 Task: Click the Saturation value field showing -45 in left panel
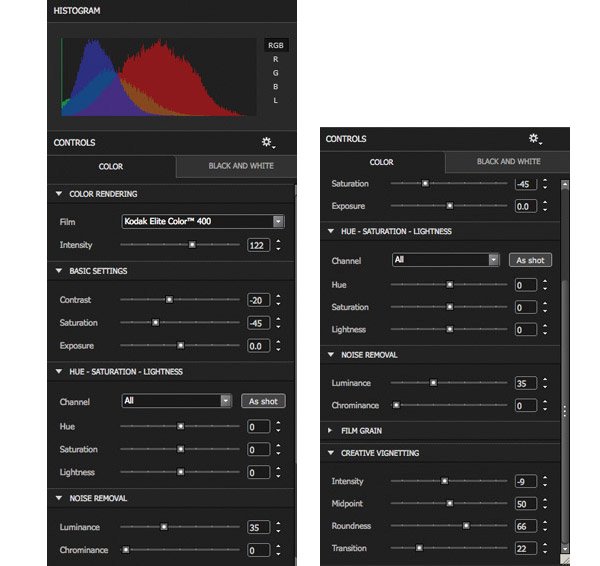click(x=258, y=323)
